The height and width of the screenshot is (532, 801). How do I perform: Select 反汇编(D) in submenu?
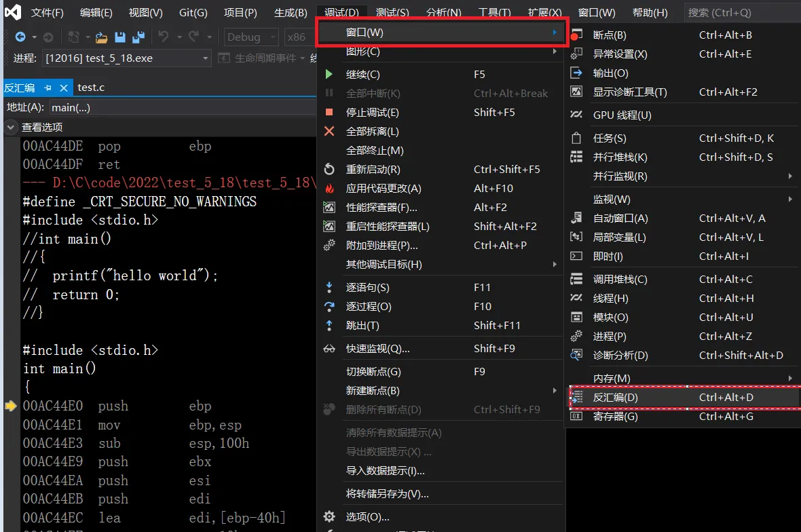(x=684, y=397)
